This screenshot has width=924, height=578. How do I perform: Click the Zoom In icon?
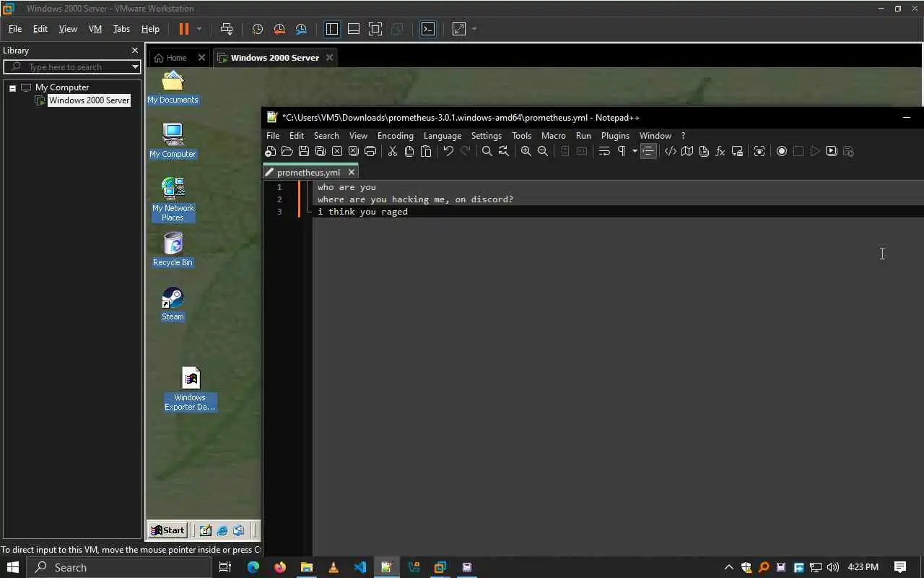pyautogui.click(x=526, y=151)
